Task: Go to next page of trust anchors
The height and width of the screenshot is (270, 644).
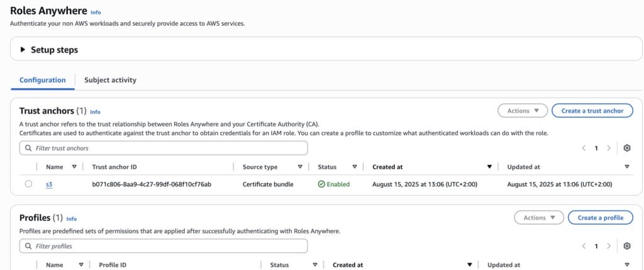Action: (x=608, y=148)
